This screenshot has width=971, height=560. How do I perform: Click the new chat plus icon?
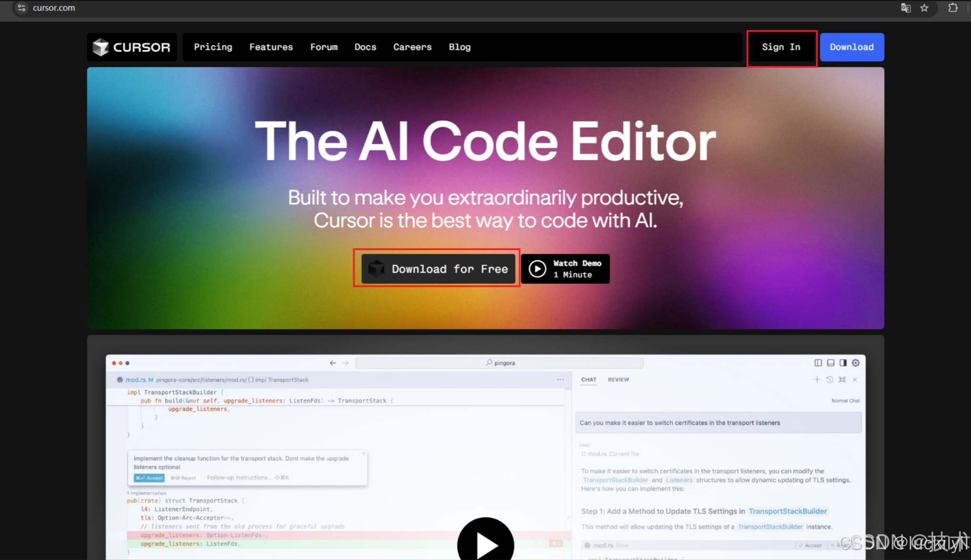click(x=817, y=380)
